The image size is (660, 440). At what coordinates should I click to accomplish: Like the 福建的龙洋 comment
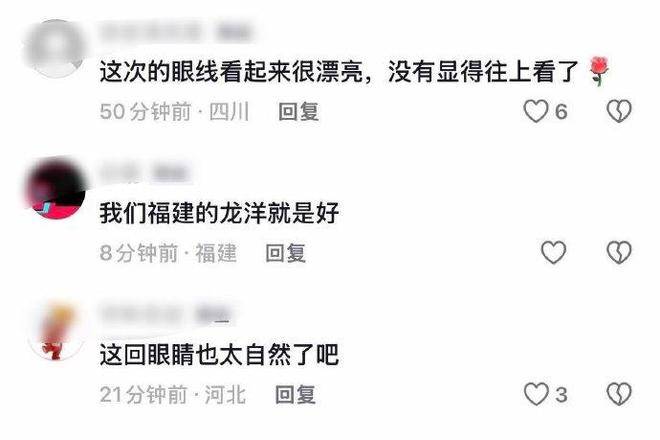click(553, 252)
